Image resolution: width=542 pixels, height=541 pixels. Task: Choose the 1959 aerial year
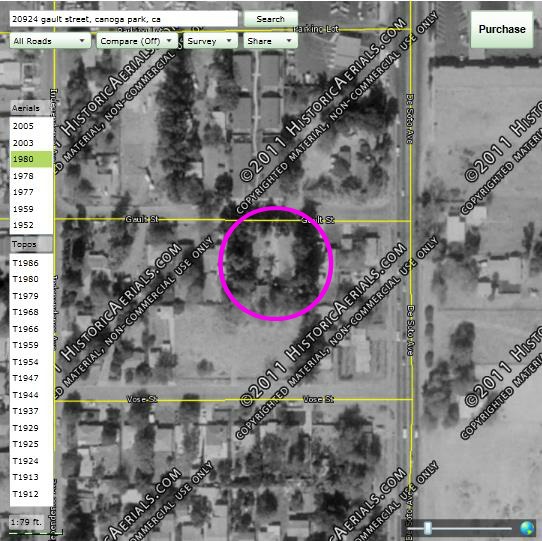click(x=31, y=209)
